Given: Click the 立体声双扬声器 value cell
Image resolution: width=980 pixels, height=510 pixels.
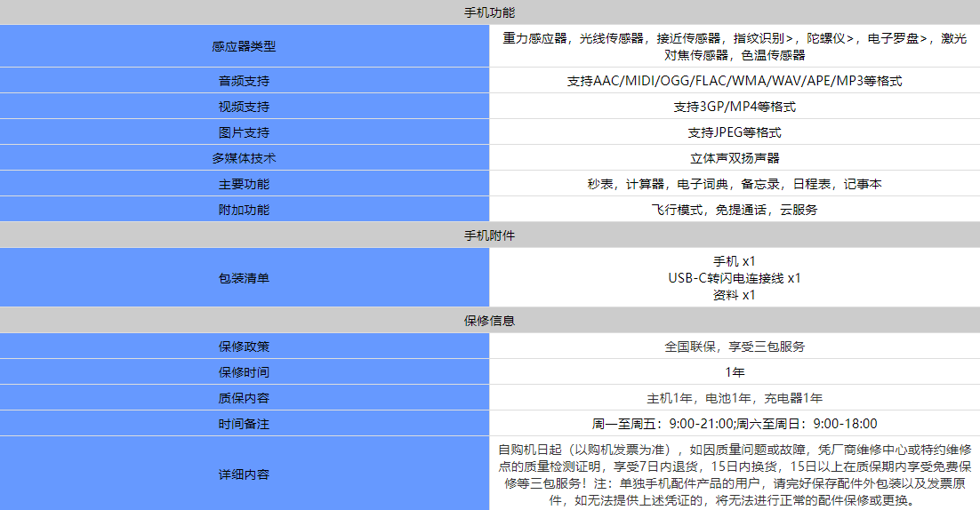Looking at the screenshot, I should 735,158.
